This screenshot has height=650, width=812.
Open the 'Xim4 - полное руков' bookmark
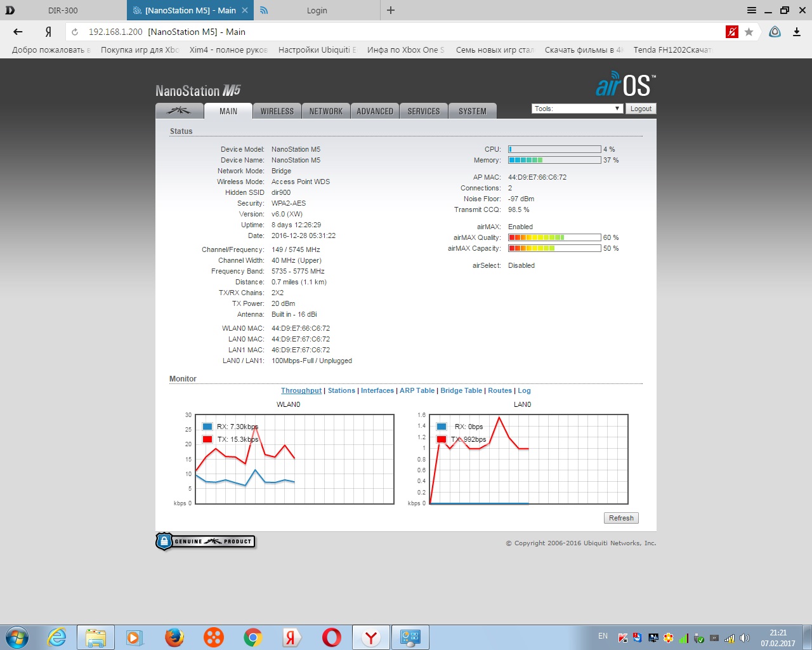coord(228,50)
